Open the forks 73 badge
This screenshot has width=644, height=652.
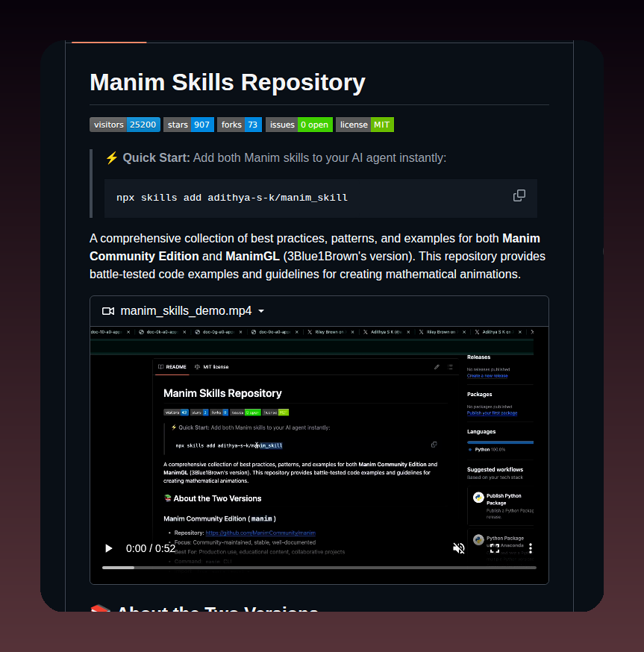[x=240, y=125]
